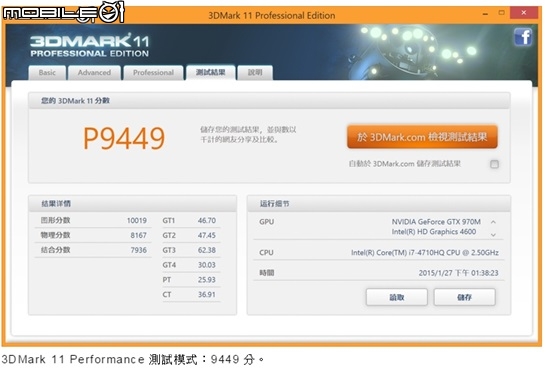Maximize the 3DMark 11 window
554x370 pixels.
pos(501,13)
